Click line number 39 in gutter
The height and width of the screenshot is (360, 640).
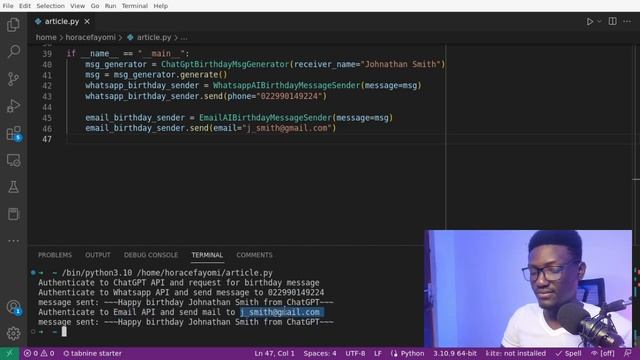click(47, 53)
